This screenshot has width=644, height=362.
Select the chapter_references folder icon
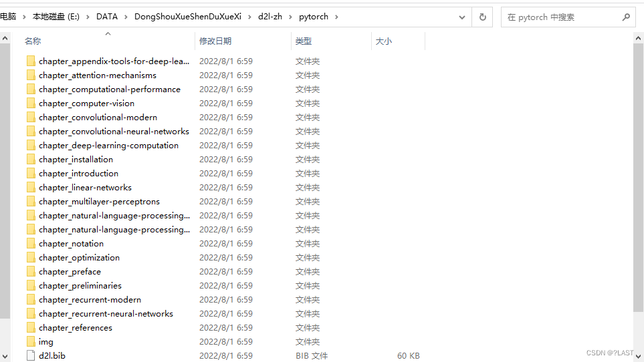(31, 327)
